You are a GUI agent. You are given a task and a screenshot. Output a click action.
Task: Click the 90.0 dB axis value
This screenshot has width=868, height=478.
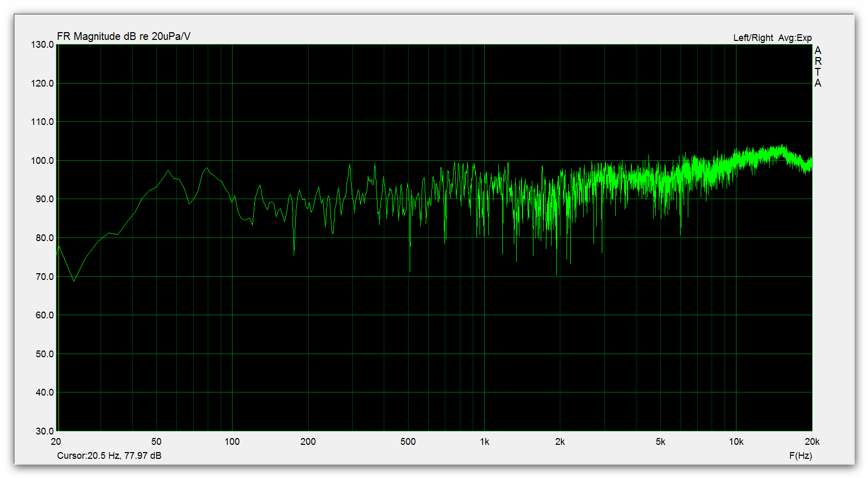point(45,199)
